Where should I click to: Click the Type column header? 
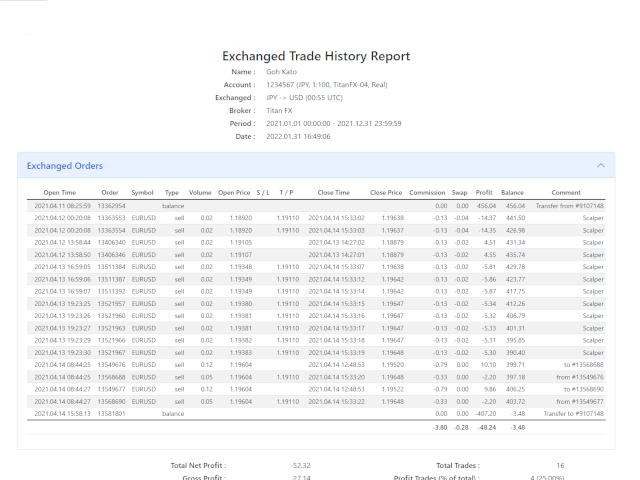(x=172, y=193)
